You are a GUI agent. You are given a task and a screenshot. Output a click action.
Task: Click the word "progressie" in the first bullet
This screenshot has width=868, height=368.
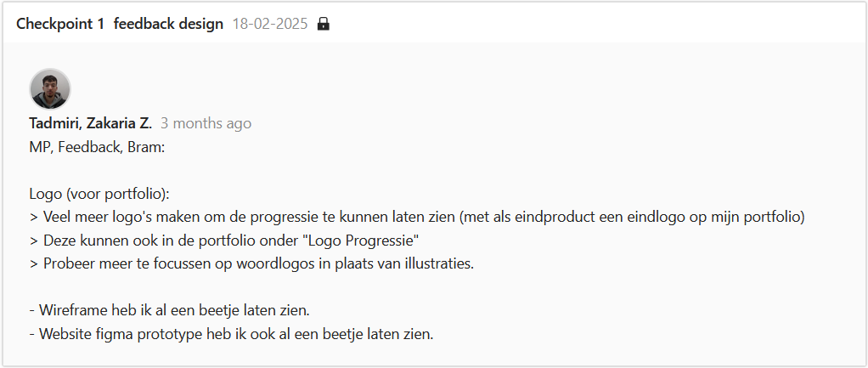(295, 217)
